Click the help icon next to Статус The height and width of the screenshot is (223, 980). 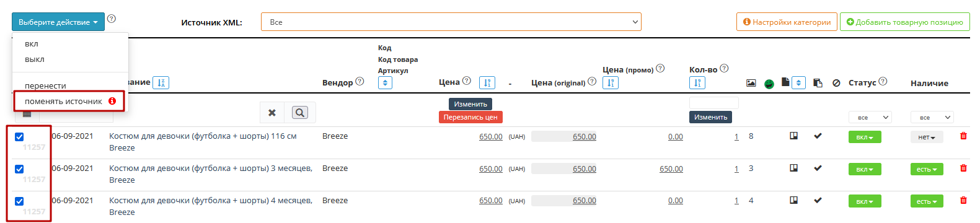(883, 81)
